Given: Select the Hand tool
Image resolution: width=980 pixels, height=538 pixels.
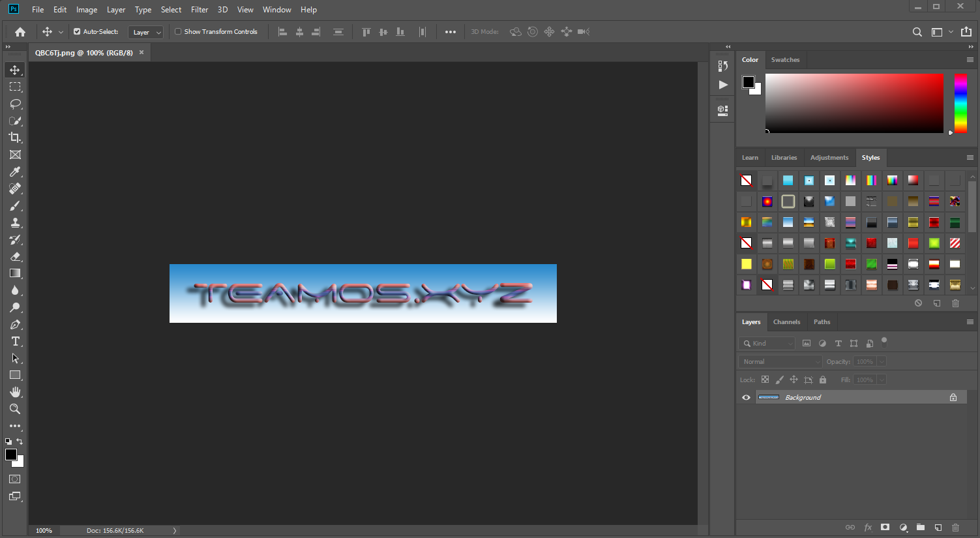Looking at the screenshot, I should pos(15,392).
